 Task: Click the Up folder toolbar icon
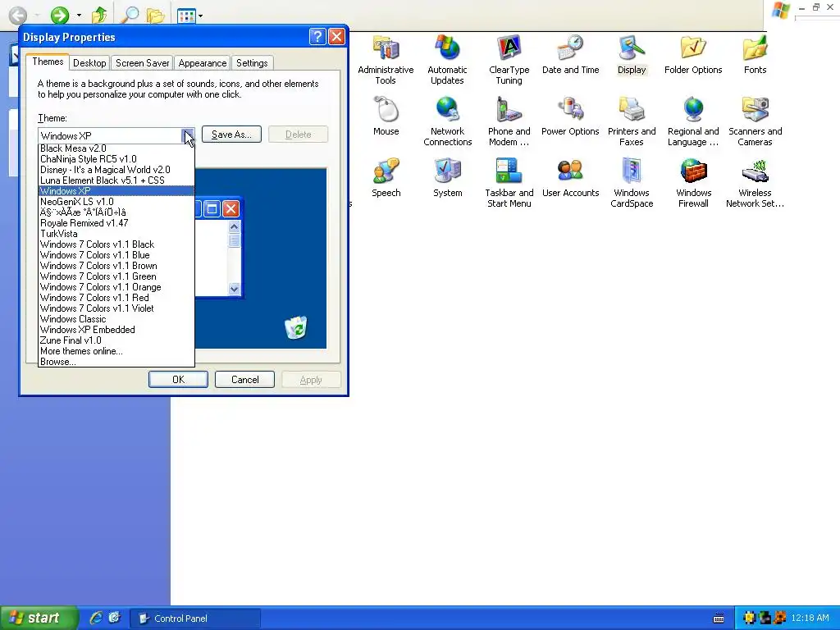99,15
